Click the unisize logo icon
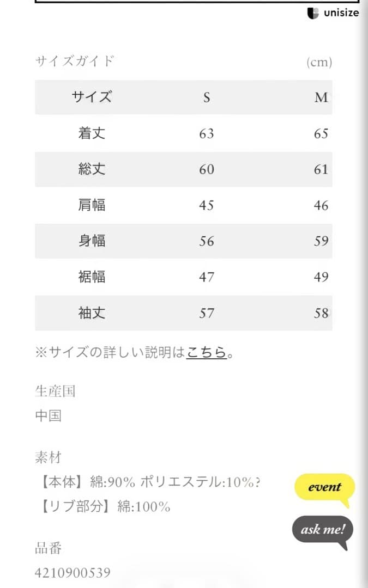 coord(313,13)
